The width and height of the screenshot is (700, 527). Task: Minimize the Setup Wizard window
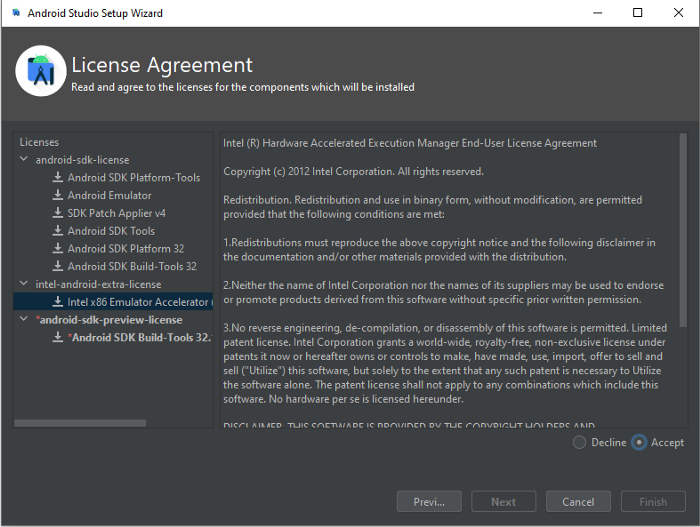coord(597,13)
